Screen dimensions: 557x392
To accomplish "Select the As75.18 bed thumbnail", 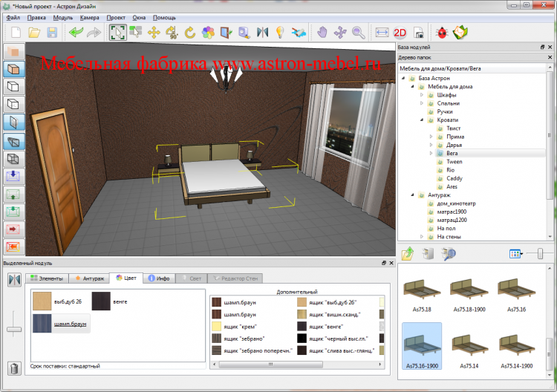I will coord(422,295).
